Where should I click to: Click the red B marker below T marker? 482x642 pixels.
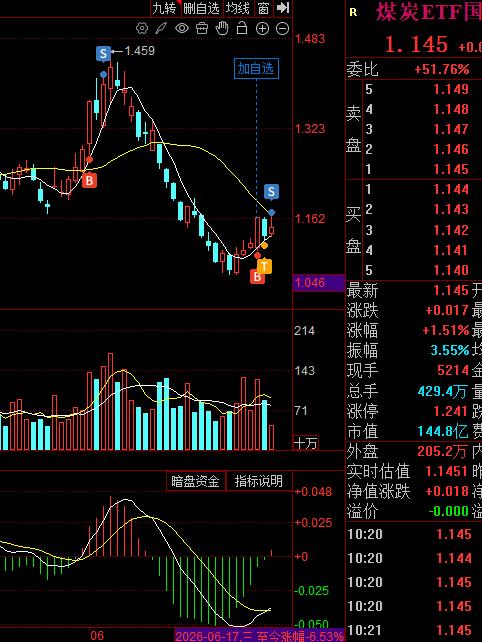pos(256,277)
